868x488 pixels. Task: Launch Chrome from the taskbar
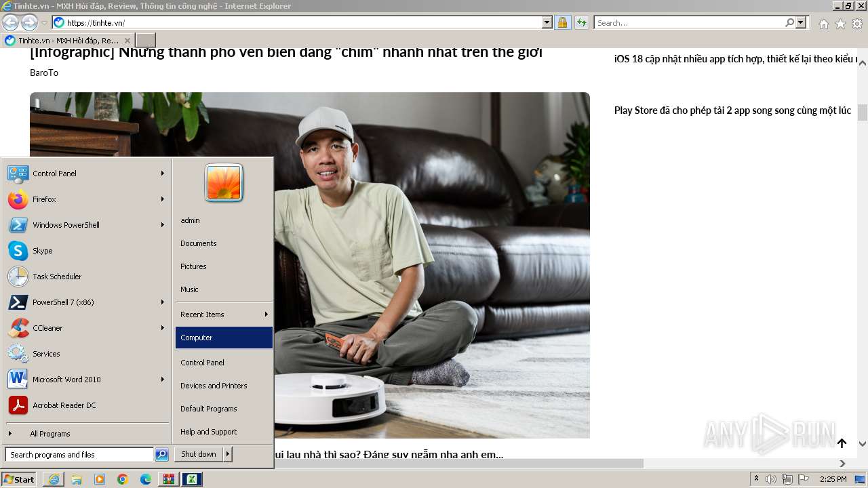(x=123, y=479)
